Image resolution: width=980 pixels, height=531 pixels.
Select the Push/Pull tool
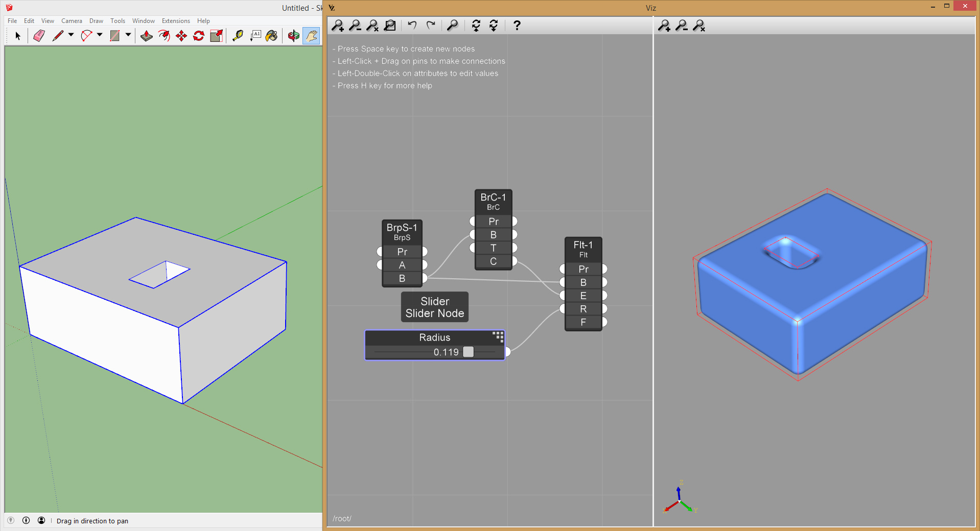(146, 36)
